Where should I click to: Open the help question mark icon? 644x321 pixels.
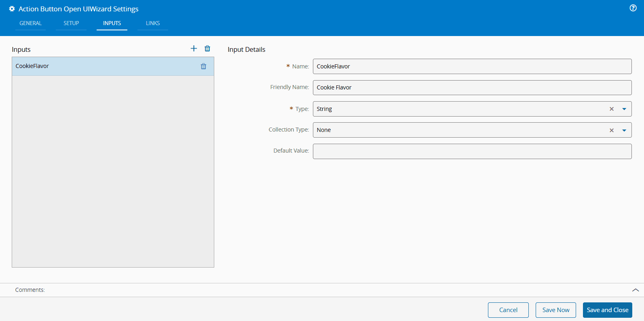click(x=633, y=8)
